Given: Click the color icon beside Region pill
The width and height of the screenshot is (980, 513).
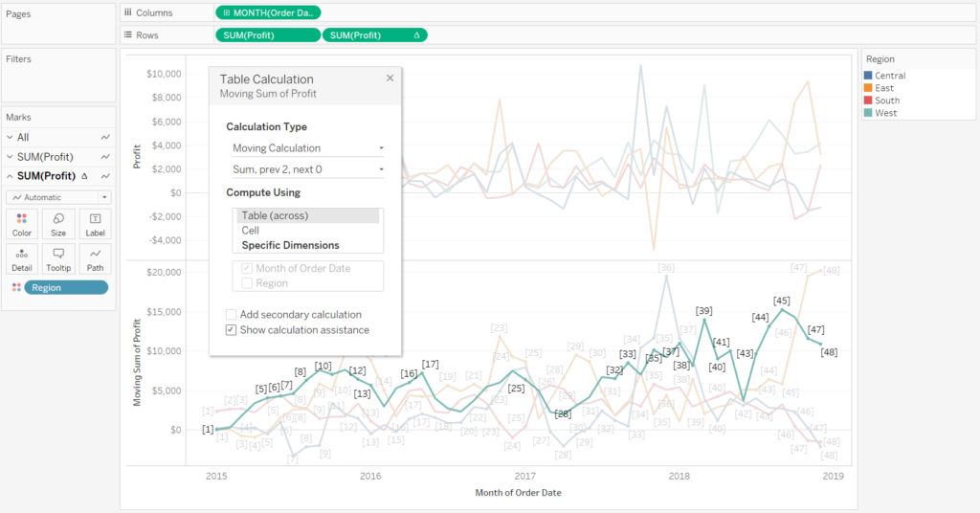Looking at the screenshot, I should [x=13, y=288].
